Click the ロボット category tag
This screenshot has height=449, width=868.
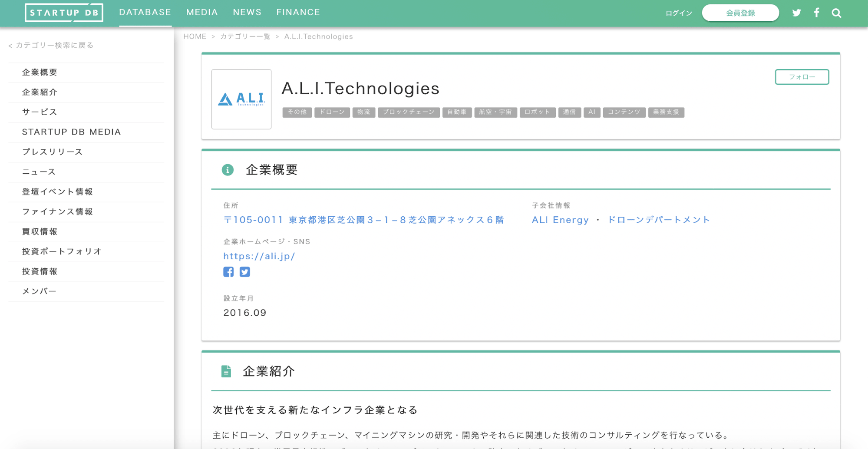537,112
